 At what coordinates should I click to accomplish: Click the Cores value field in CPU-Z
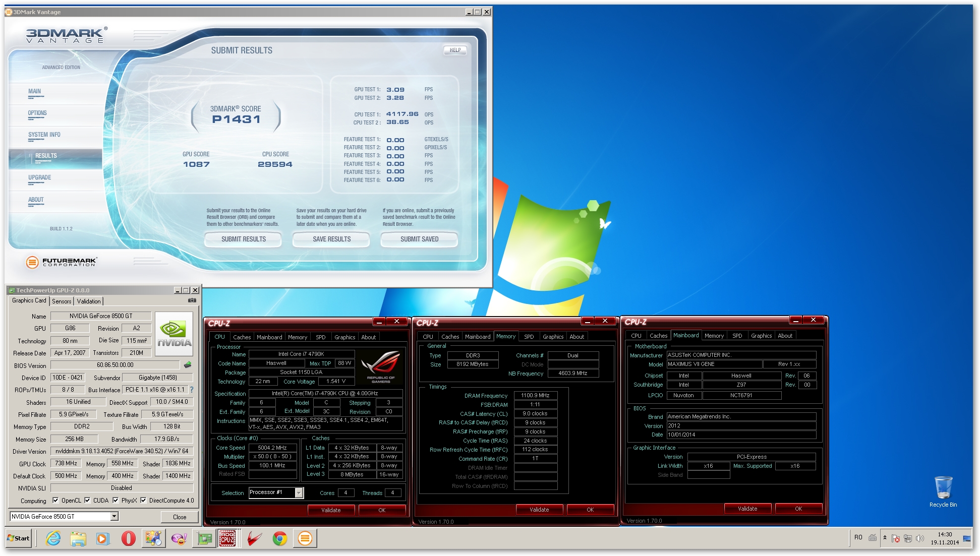coord(345,493)
